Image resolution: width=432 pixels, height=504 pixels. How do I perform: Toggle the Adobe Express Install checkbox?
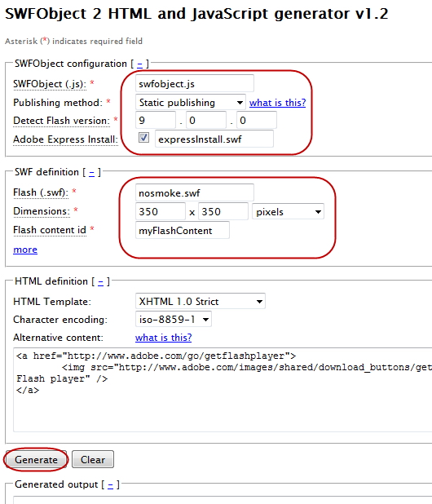(143, 138)
